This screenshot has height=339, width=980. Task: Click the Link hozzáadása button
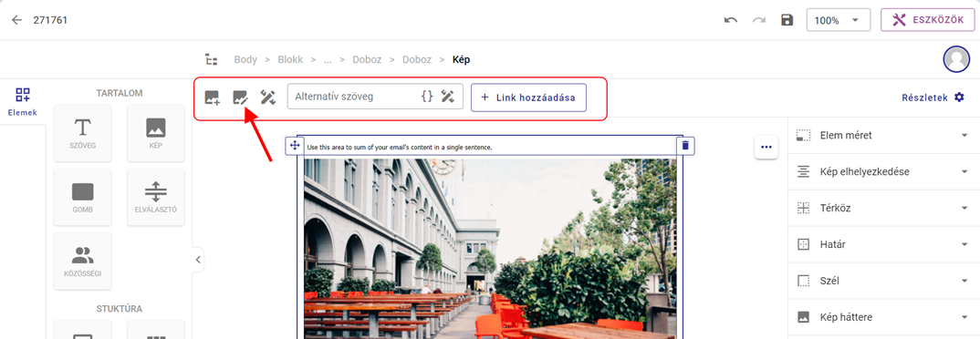point(528,98)
